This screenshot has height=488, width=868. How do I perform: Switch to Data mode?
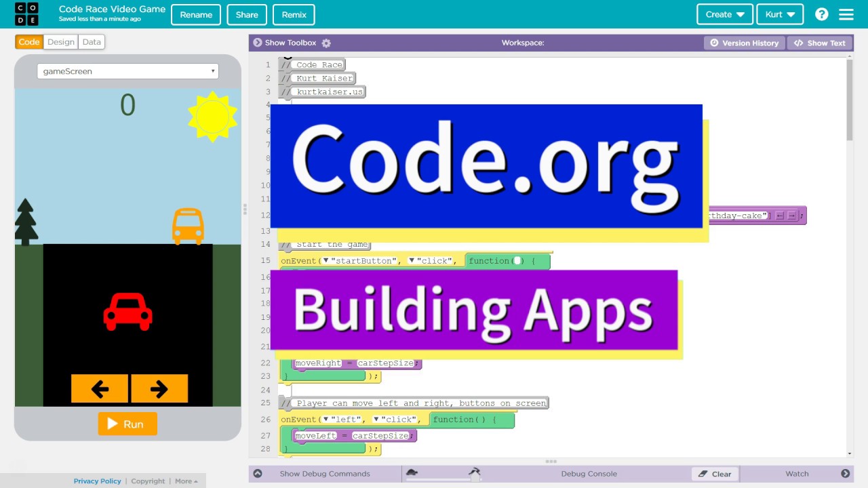tap(92, 42)
